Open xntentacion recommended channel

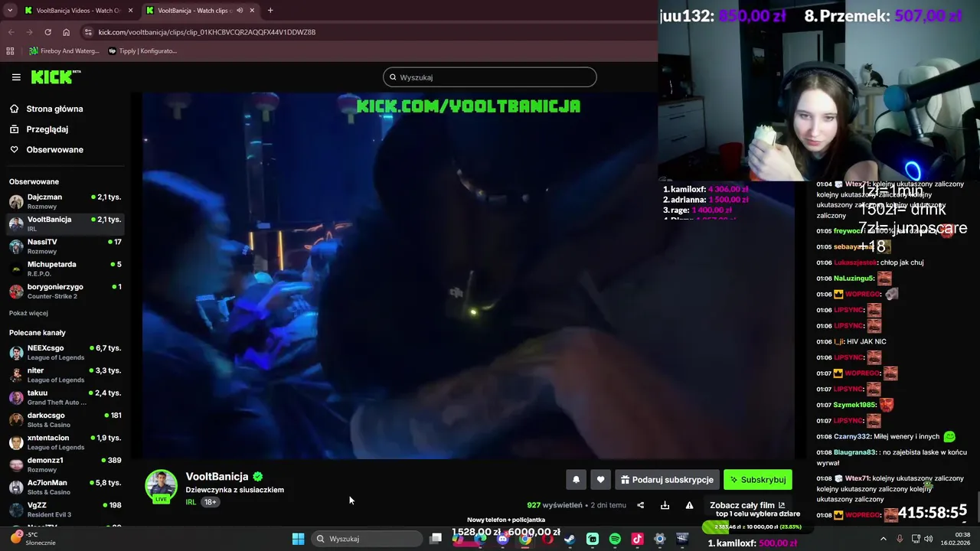(65, 442)
